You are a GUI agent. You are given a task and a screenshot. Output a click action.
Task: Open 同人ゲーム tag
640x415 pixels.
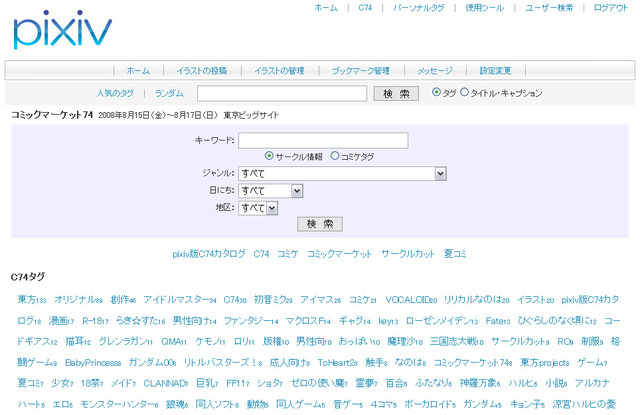(300, 404)
